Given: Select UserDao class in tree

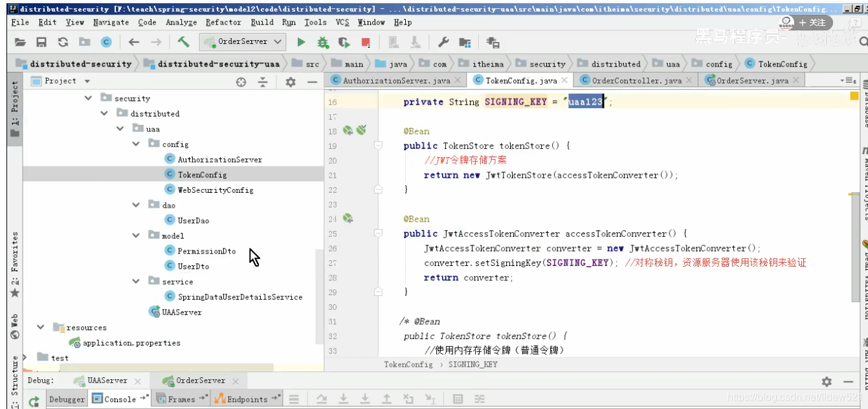Looking at the screenshot, I should 194,221.
